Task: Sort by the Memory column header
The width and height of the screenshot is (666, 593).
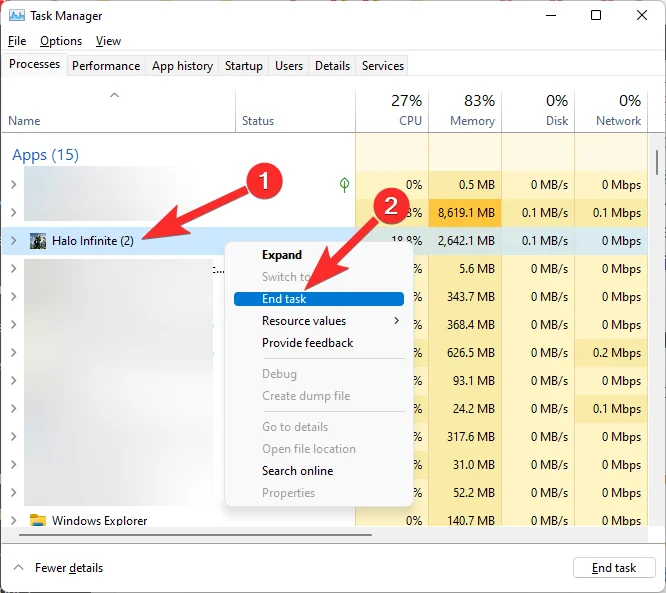Action: [465, 111]
